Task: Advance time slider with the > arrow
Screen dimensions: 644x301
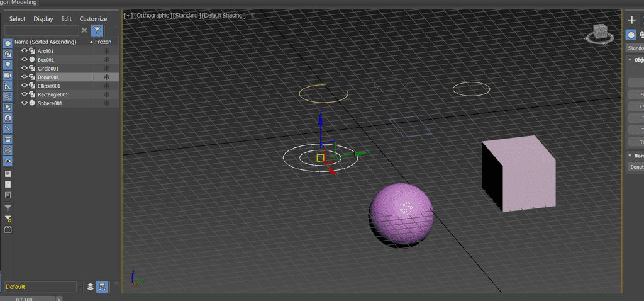Action: tap(59, 298)
